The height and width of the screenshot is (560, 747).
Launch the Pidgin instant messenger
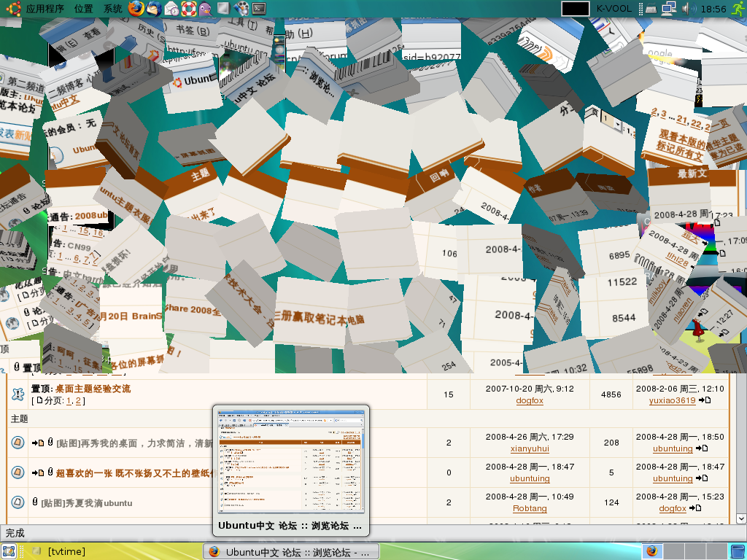click(205, 9)
